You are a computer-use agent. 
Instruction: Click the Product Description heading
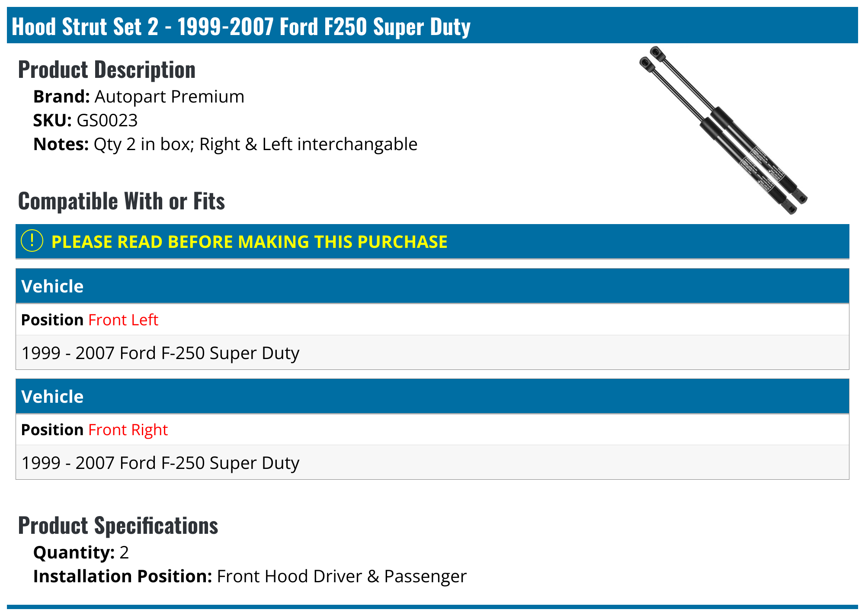(x=107, y=70)
